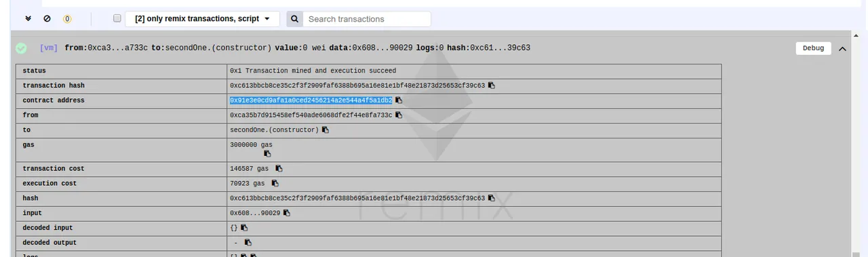Viewport: 868px width, 257px height.
Task: Copy the transaction hash value
Action: tap(492, 85)
